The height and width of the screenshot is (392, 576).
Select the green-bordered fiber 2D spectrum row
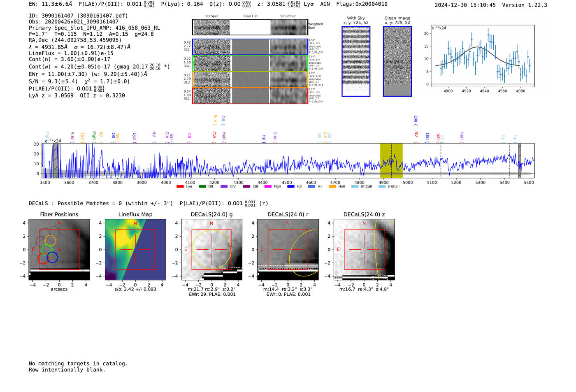point(250,63)
